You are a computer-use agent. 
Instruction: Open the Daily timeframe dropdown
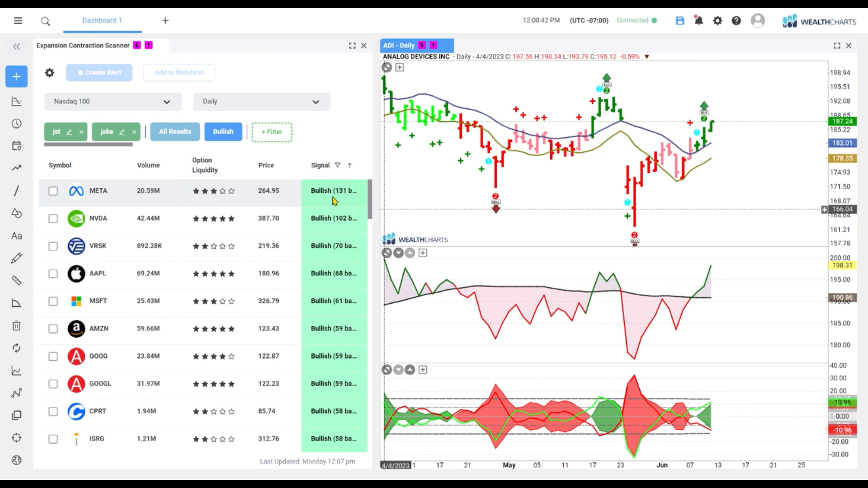[x=261, y=102]
